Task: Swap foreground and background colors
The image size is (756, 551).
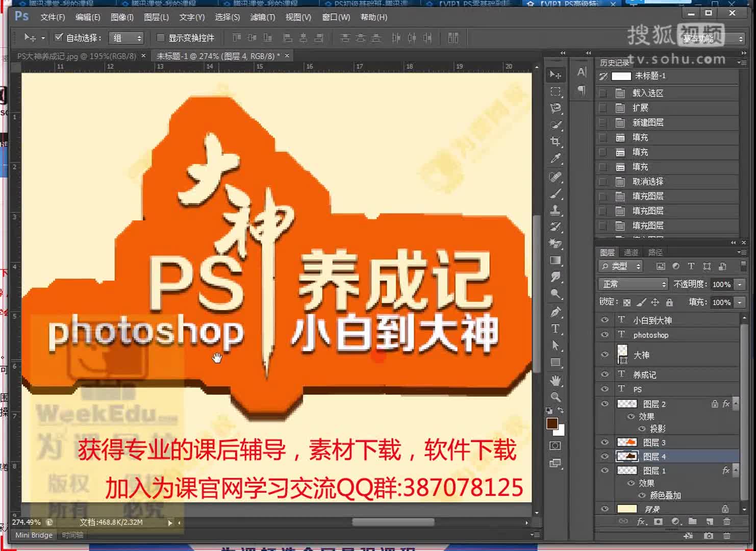Action: [x=561, y=410]
